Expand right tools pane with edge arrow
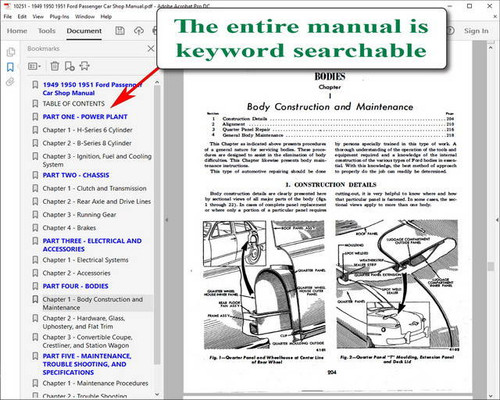The width and height of the screenshot is (500, 400). pyautogui.click(x=497, y=220)
